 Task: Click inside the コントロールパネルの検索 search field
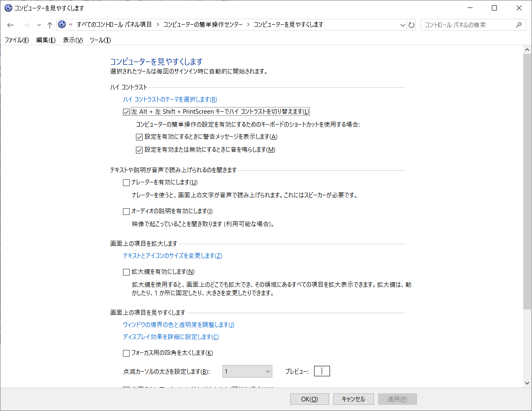(468, 24)
